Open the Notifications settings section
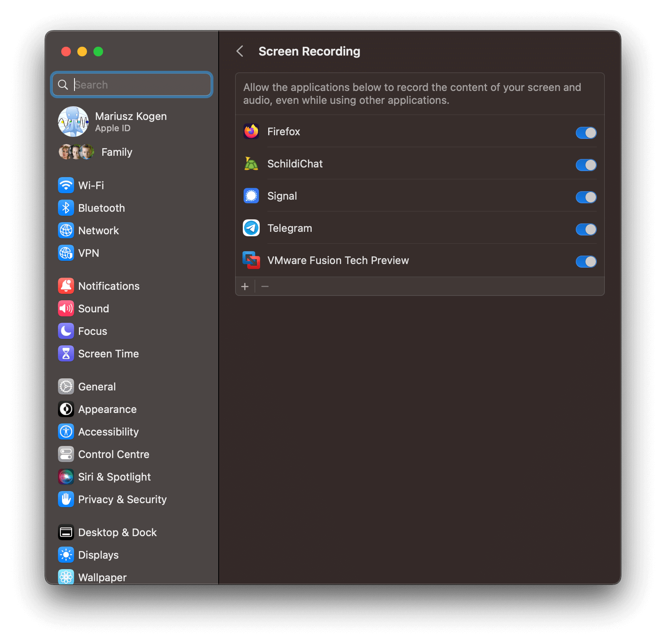 [108, 286]
